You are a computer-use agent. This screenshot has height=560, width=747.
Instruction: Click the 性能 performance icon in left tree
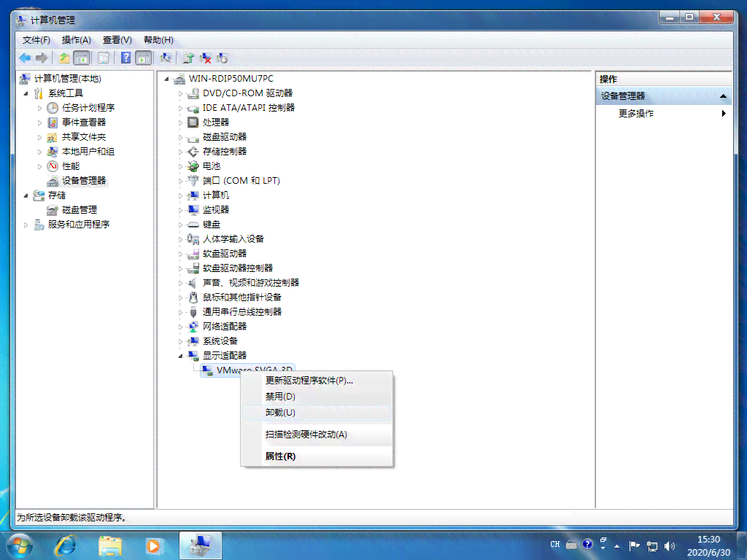click(53, 166)
